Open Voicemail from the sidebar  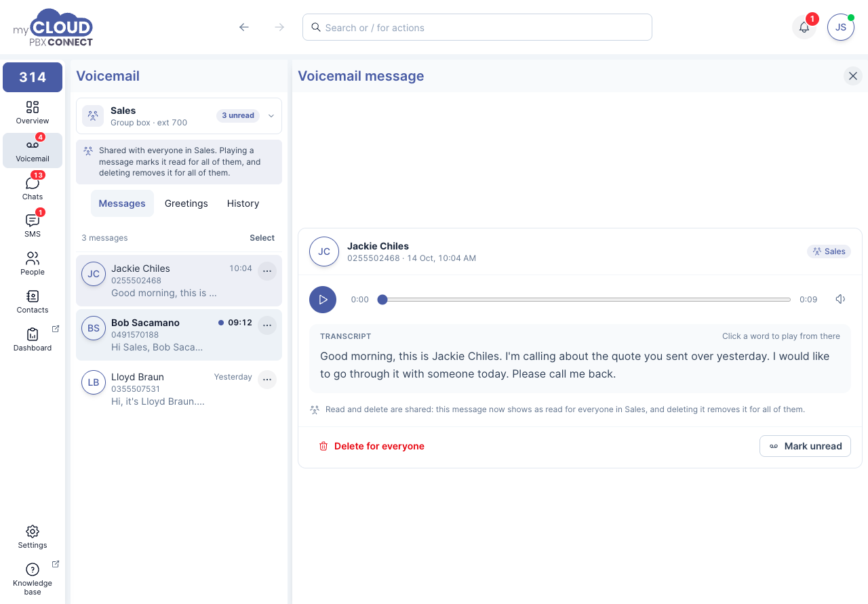[x=33, y=150]
